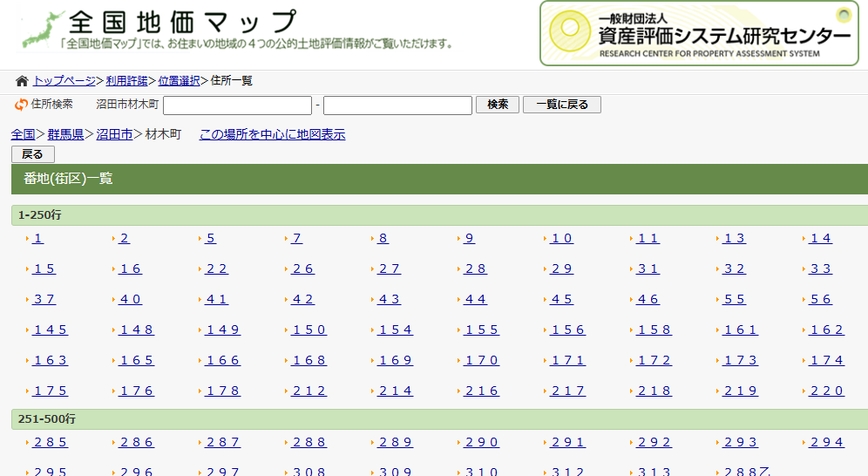Click the first address number input field
868x476 pixels.
coord(237,105)
